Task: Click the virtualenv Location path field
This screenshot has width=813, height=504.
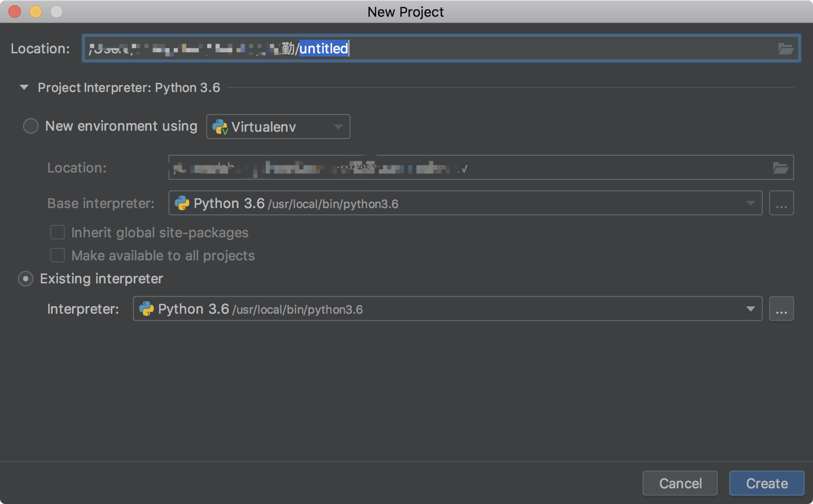Action: 575,168
